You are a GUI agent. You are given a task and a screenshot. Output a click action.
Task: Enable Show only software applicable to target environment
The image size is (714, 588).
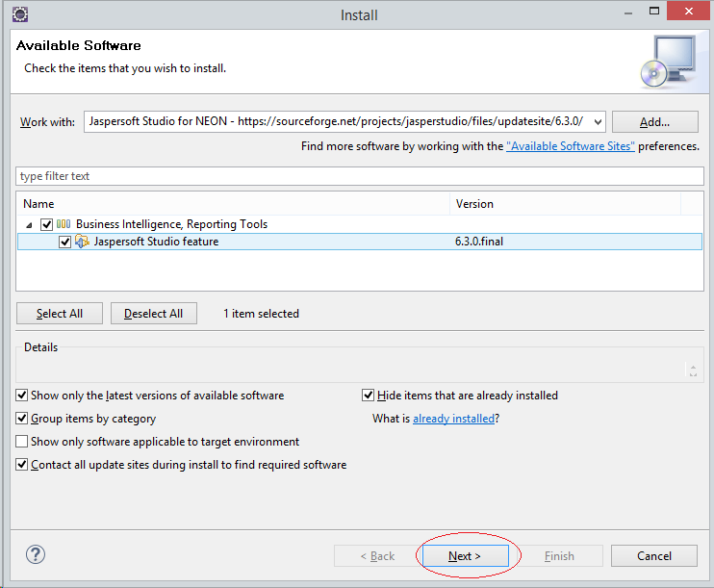[21, 441]
